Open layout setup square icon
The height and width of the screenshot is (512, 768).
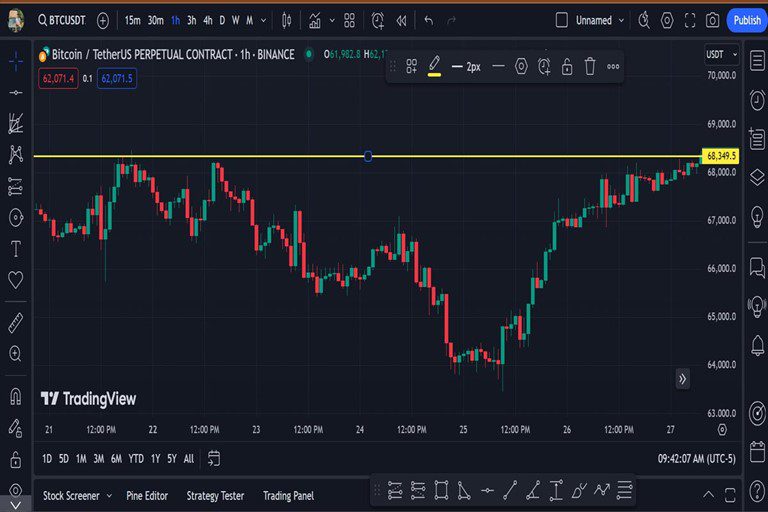(x=562, y=20)
